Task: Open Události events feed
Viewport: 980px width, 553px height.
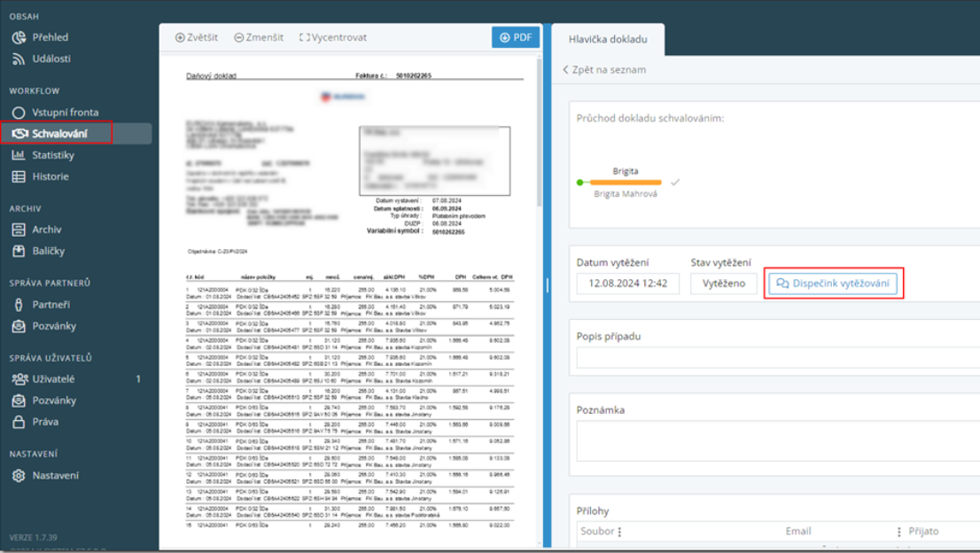Action: (51, 58)
